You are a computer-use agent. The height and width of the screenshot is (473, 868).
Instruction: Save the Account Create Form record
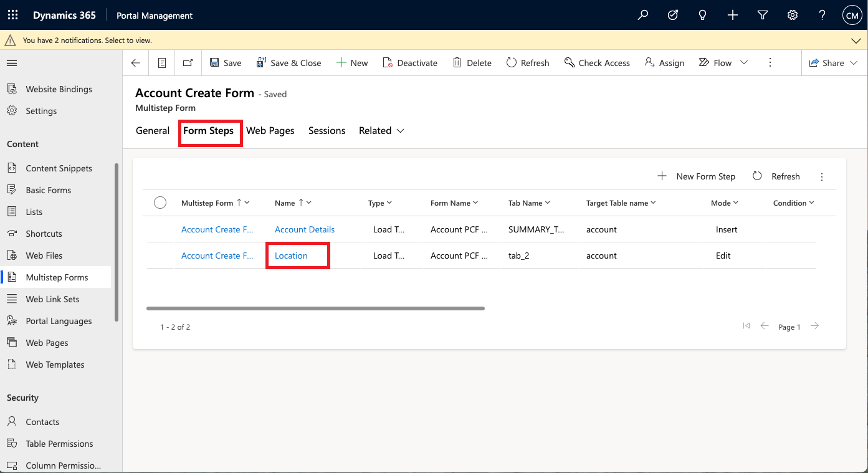pyautogui.click(x=226, y=63)
